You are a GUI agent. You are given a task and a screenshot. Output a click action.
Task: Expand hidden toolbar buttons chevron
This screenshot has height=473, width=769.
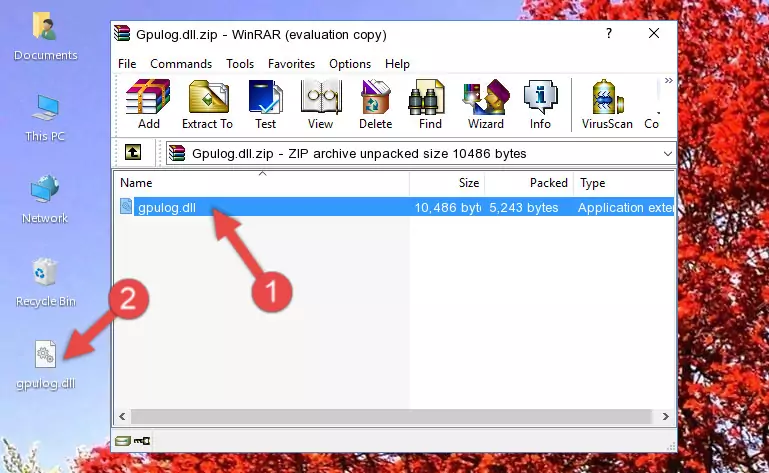pos(668,80)
